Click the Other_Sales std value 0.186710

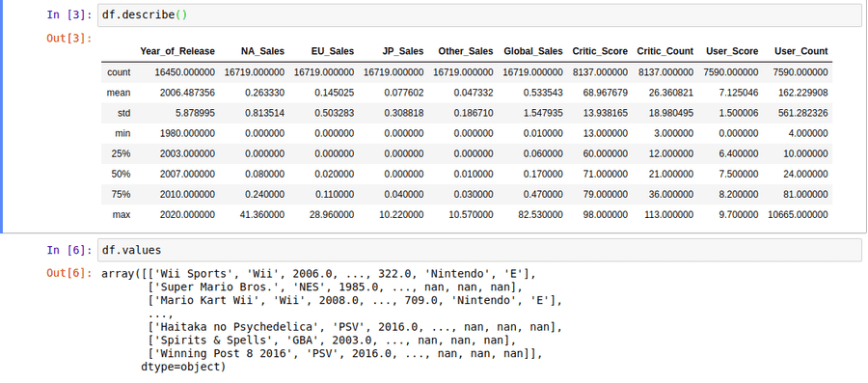pos(474,113)
